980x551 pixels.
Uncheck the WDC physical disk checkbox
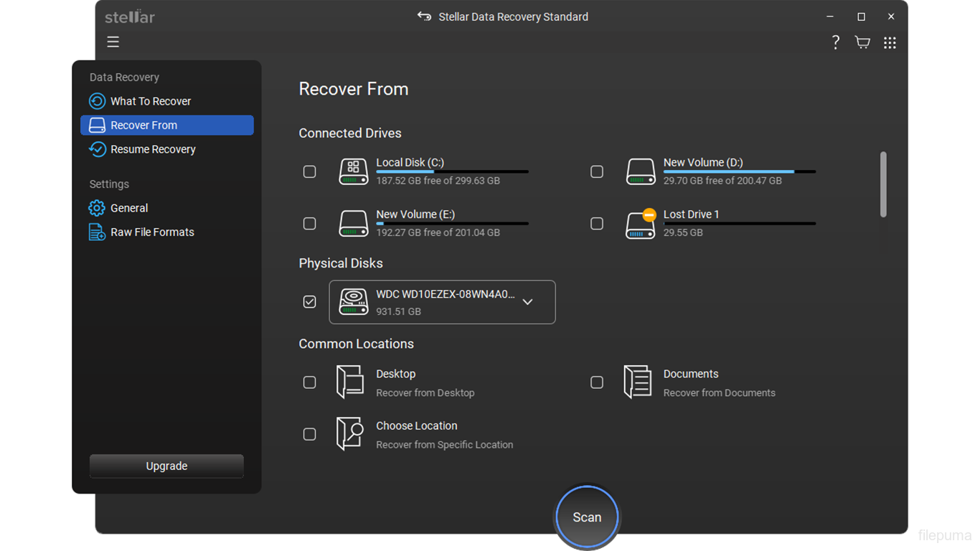310,302
